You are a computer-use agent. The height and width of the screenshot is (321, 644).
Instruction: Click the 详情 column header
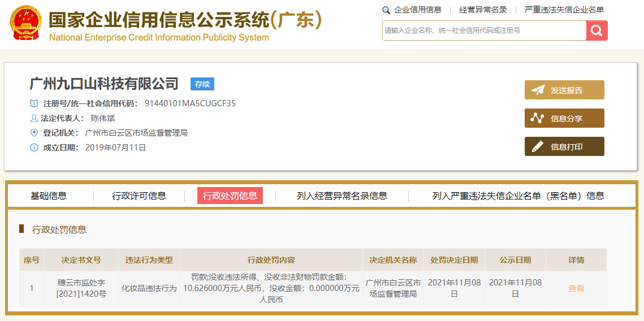576,260
